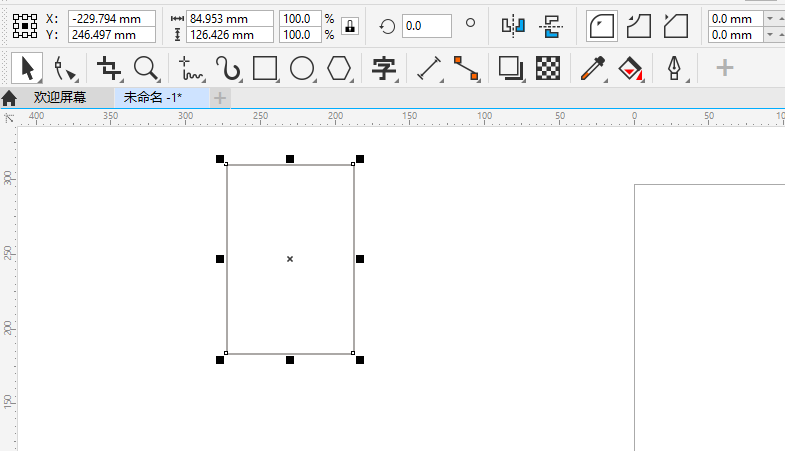
Task: Toggle the lock ratio padlock
Action: coord(349,26)
